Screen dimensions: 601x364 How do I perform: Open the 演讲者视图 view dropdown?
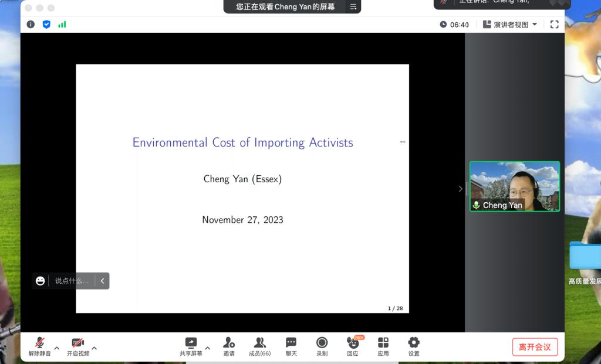pyautogui.click(x=509, y=25)
